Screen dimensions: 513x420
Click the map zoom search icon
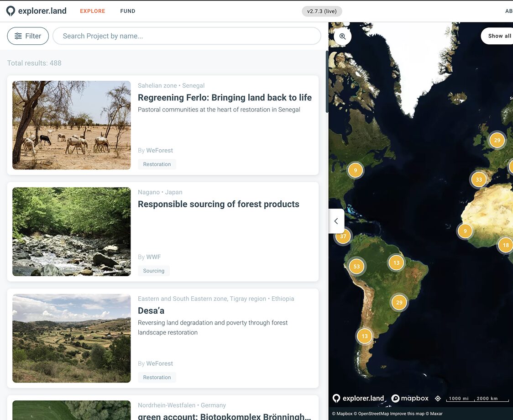point(343,37)
